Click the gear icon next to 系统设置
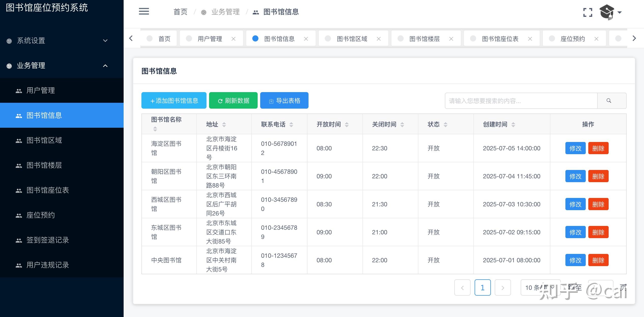644x317 pixels. click(8, 40)
